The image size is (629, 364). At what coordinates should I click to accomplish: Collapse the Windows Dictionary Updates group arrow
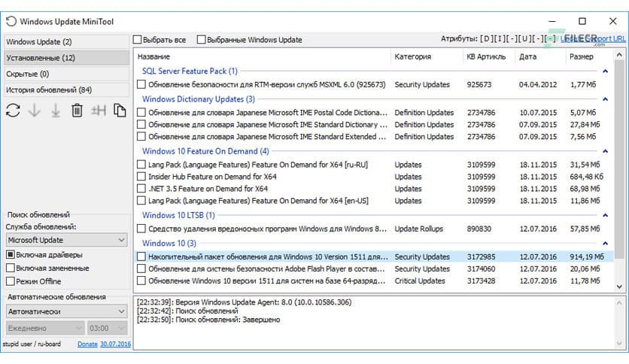(606, 99)
